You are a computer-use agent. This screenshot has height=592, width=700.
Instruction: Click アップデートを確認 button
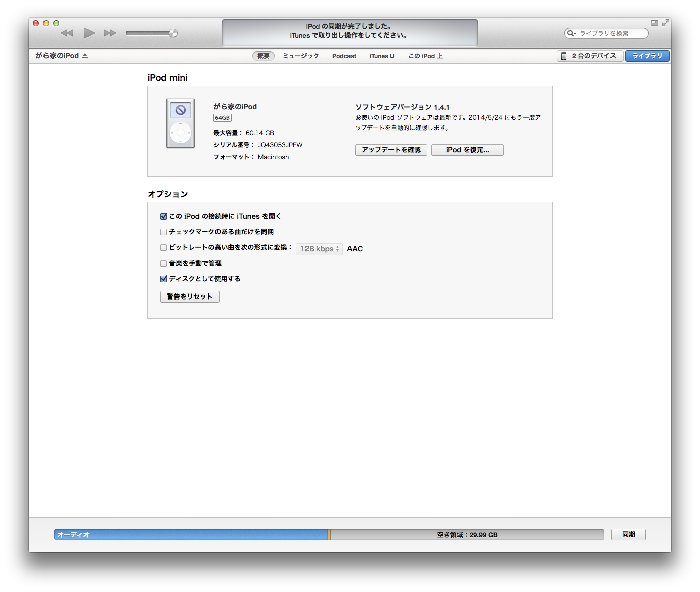(391, 150)
